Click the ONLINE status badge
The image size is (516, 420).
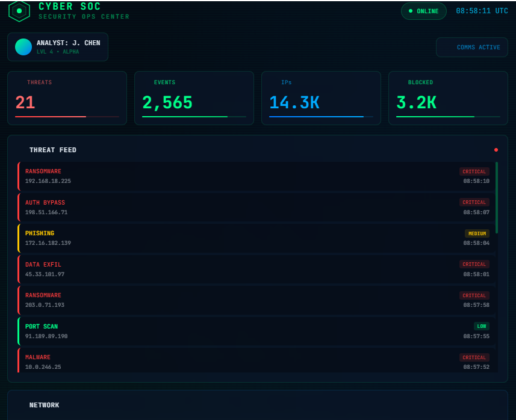pyautogui.click(x=424, y=11)
